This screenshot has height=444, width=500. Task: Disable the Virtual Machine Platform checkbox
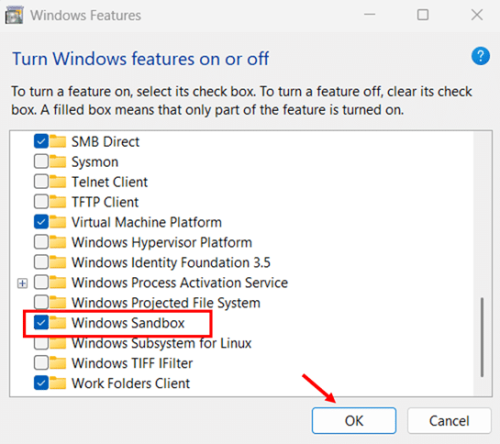click(41, 222)
